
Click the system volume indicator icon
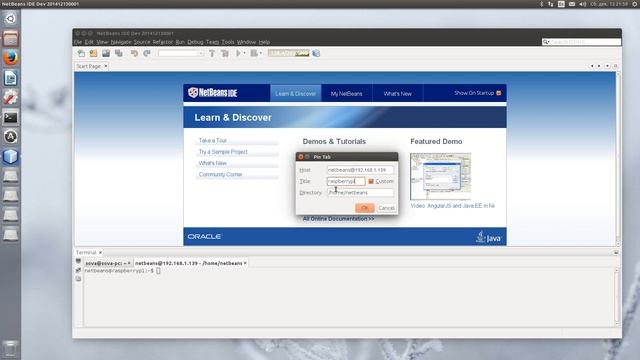pyautogui.click(x=582, y=4)
